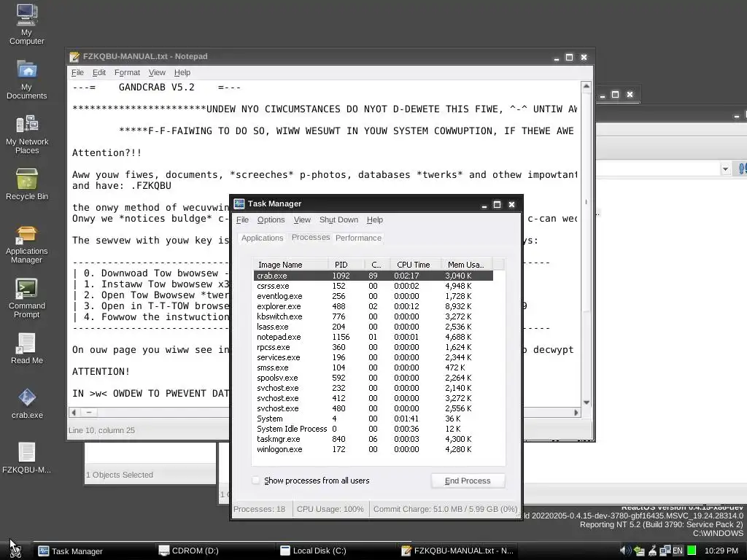
Task: Click Notepad horizontal scrollbar left arrow
Action: (x=74, y=413)
